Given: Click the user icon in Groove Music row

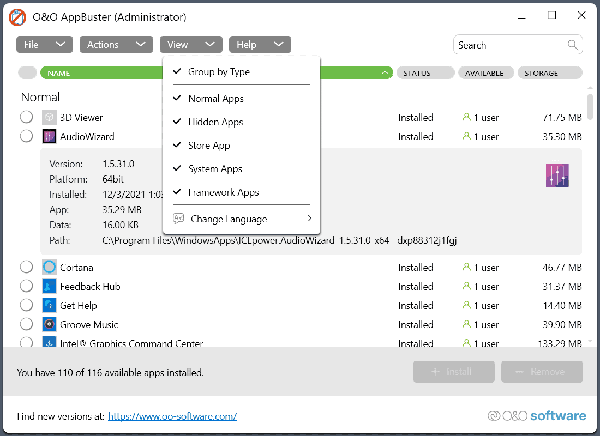Looking at the screenshot, I should pos(466,324).
